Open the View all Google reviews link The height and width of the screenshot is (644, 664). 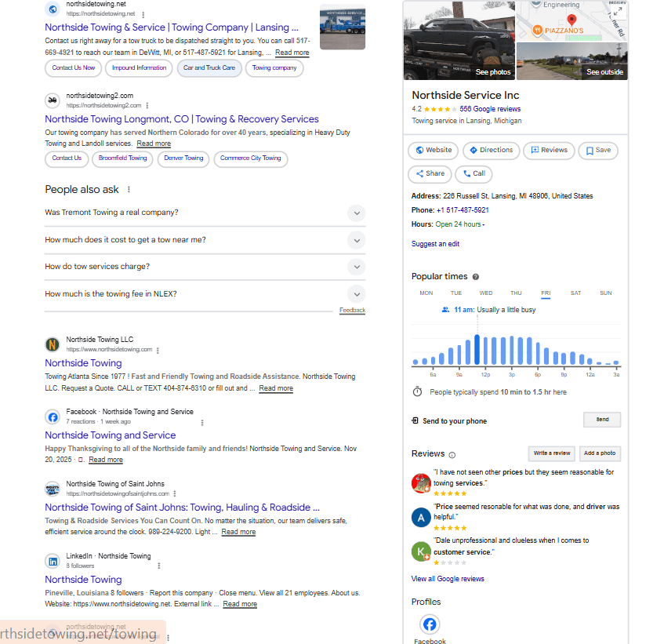[x=448, y=579]
